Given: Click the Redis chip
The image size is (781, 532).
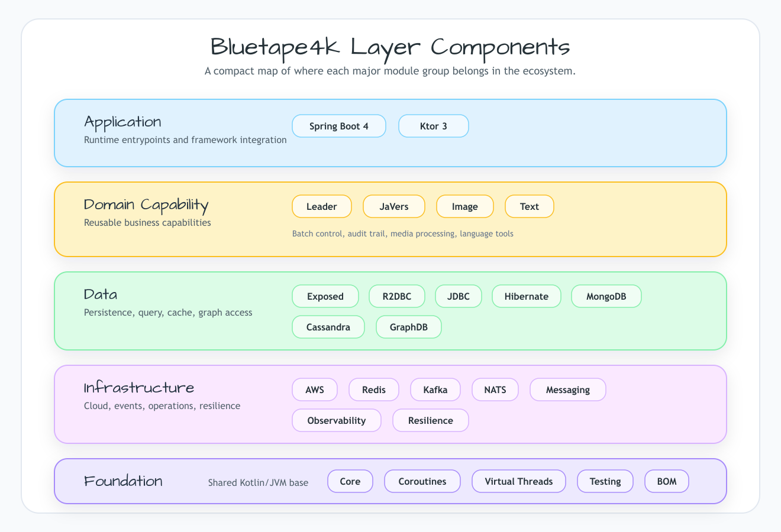Looking at the screenshot, I should [374, 390].
